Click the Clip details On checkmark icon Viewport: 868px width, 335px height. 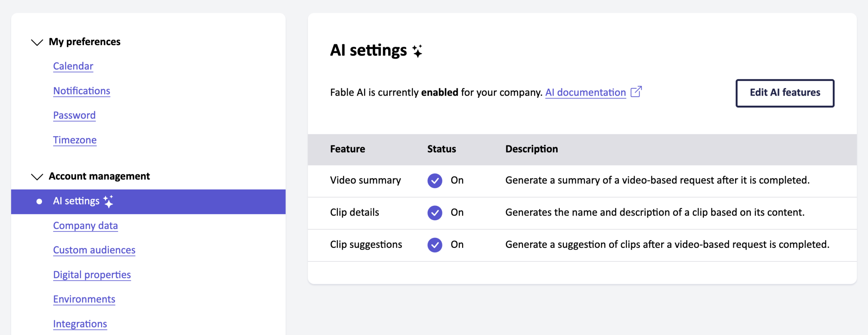point(435,213)
